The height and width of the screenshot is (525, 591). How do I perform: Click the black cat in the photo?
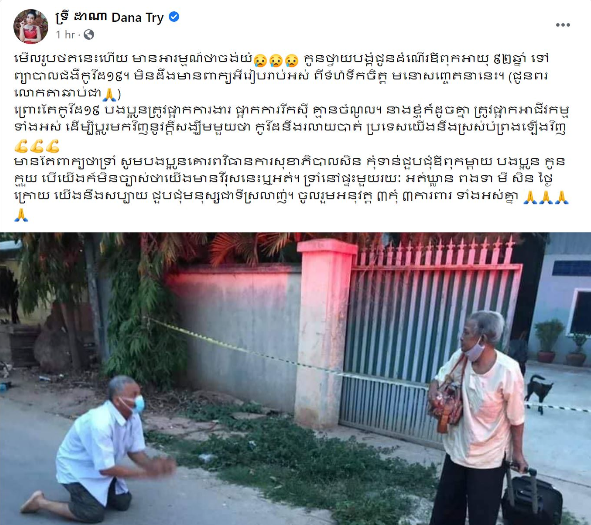(x=539, y=392)
